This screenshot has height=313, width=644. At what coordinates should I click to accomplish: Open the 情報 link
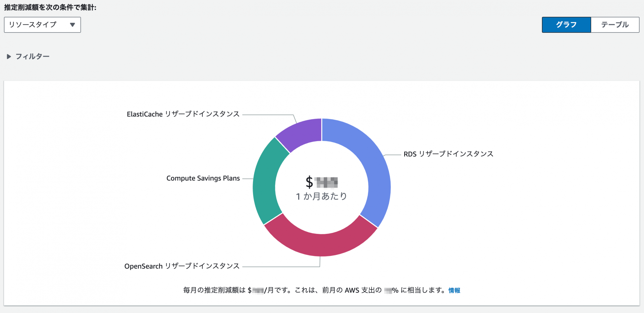coord(454,291)
